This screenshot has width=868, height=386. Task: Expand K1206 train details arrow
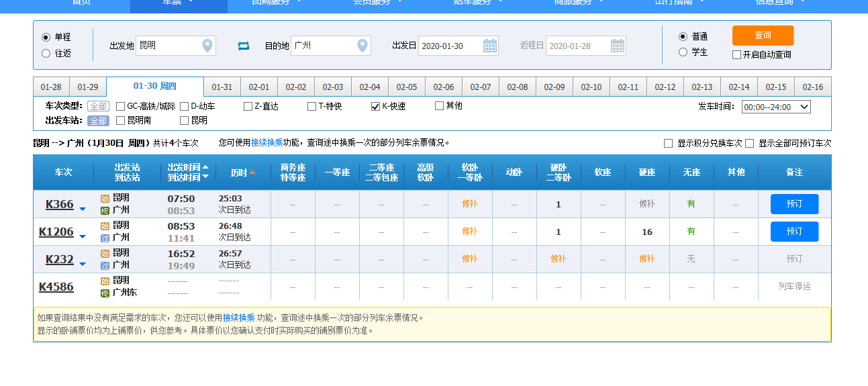point(83,236)
